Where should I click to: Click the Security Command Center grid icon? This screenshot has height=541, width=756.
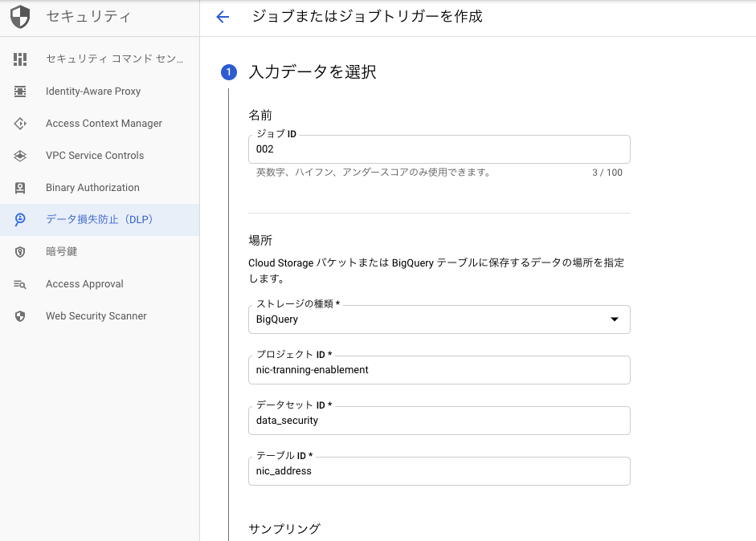[x=20, y=59]
